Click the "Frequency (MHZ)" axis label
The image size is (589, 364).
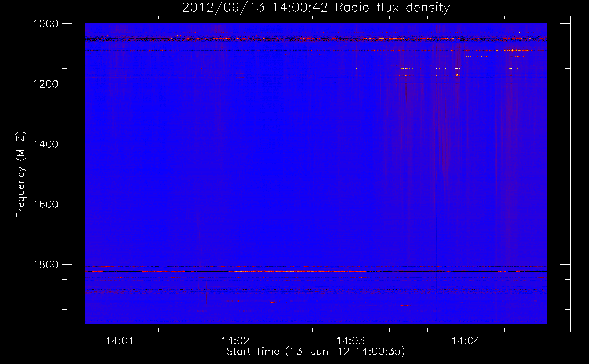(x=21, y=175)
